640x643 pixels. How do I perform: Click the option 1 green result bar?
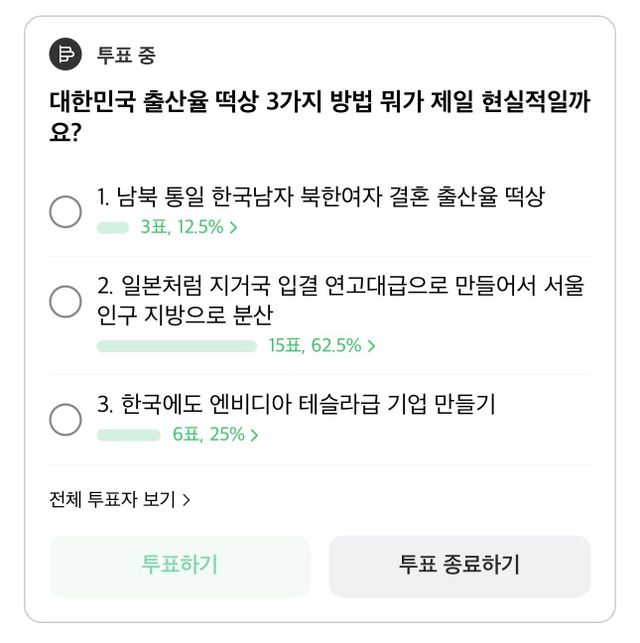113,228
